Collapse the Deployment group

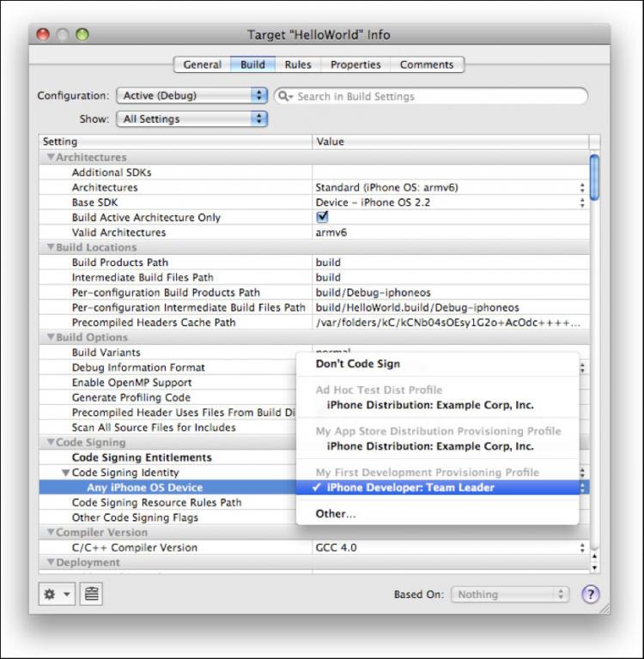pyautogui.click(x=51, y=562)
